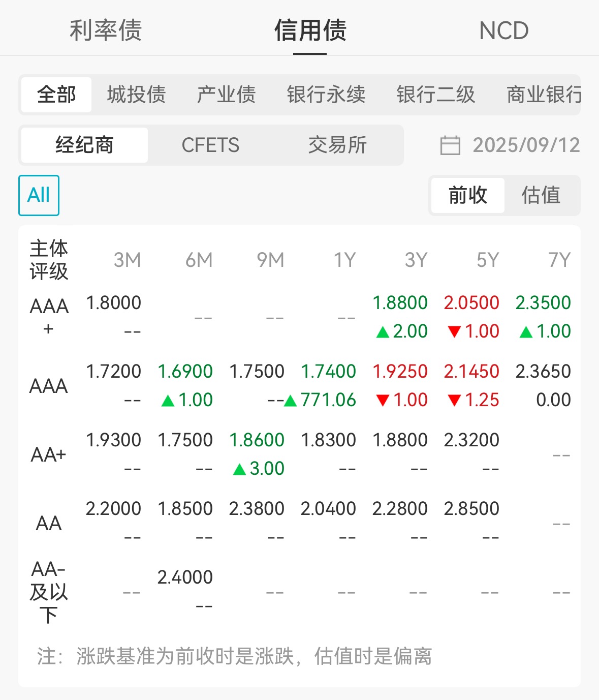Screen dimensions: 599x700
Task: Click AAA+ 7Y yield 2.3500
Action: [544, 302]
